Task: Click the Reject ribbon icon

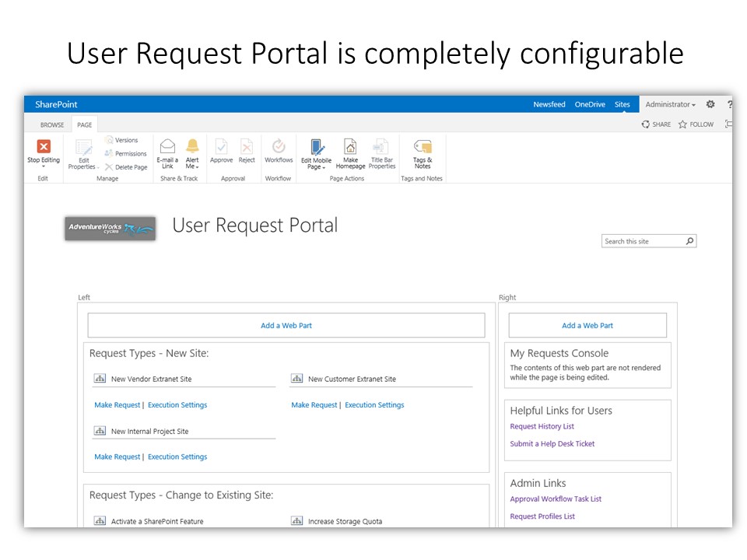Action: [247, 146]
